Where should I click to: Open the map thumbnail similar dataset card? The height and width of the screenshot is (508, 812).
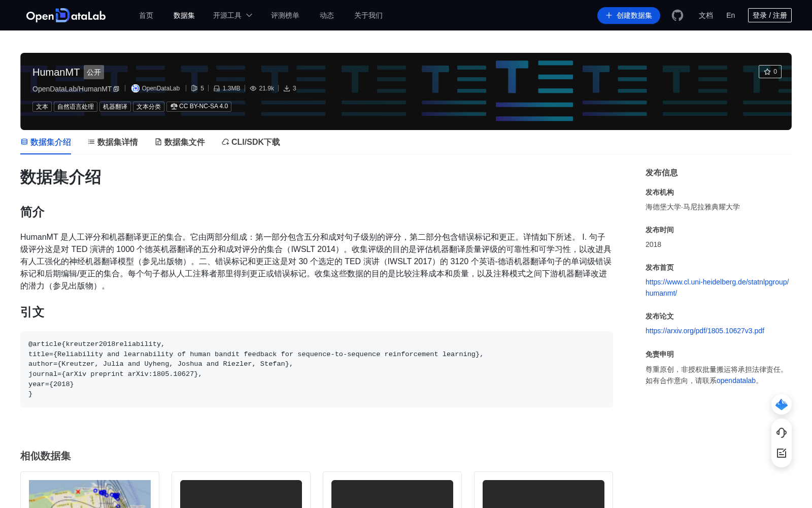pyautogui.click(x=90, y=490)
